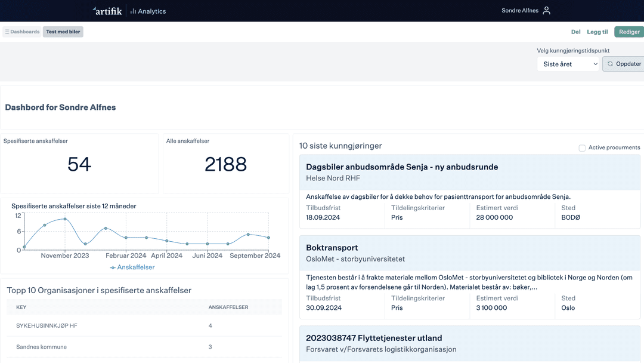Click the Dashbord for Sondre Alfnes heading
Screen dimensions: 644x363
(60, 107)
